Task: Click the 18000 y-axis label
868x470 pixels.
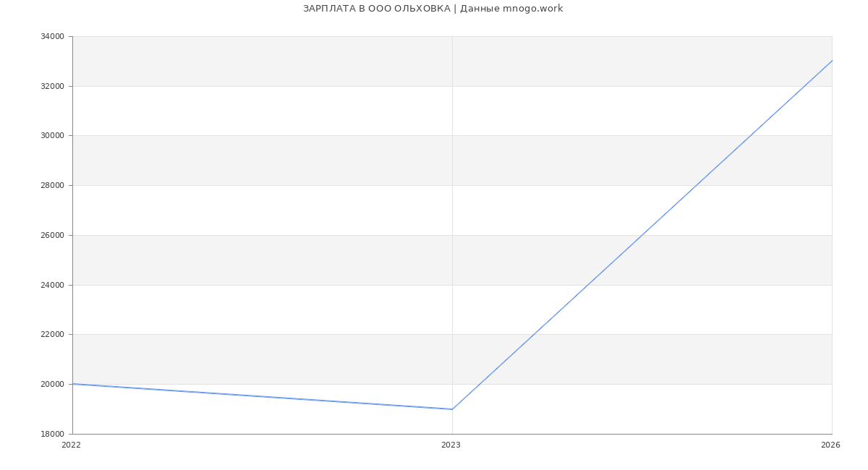Action: 52,435
